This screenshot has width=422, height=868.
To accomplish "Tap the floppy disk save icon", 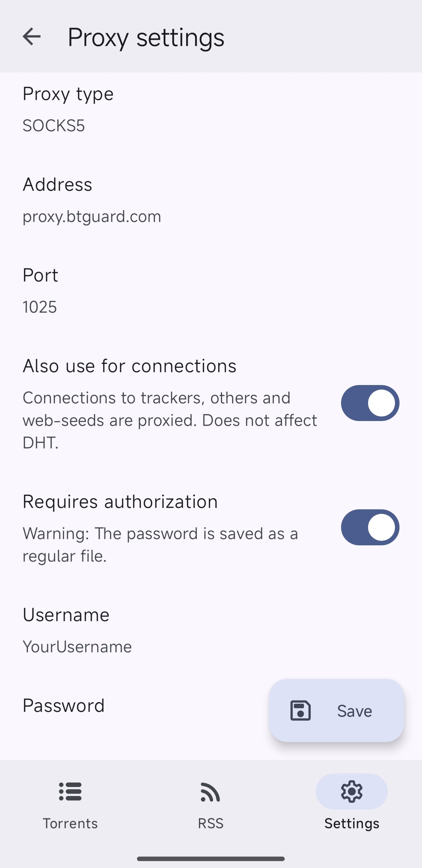I will 300,710.
